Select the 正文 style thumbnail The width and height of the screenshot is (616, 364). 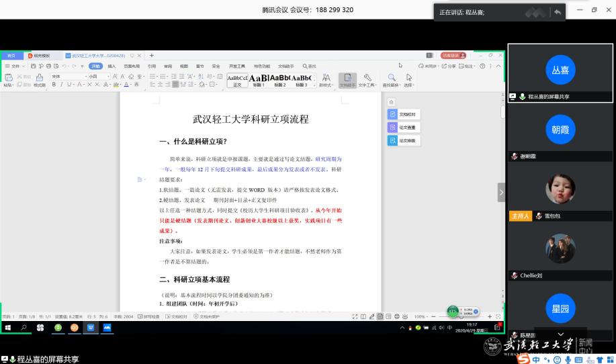point(237,80)
